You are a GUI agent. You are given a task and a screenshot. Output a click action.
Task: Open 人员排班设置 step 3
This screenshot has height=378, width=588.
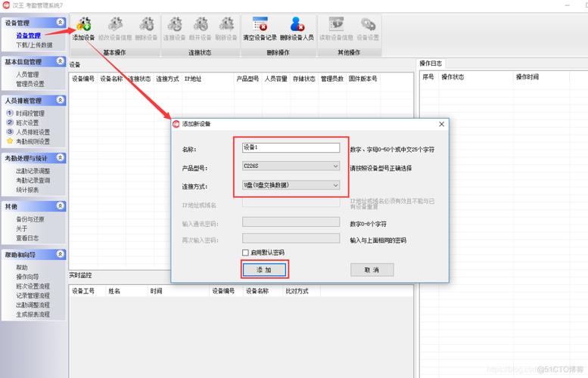pyautogui.click(x=33, y=132)
